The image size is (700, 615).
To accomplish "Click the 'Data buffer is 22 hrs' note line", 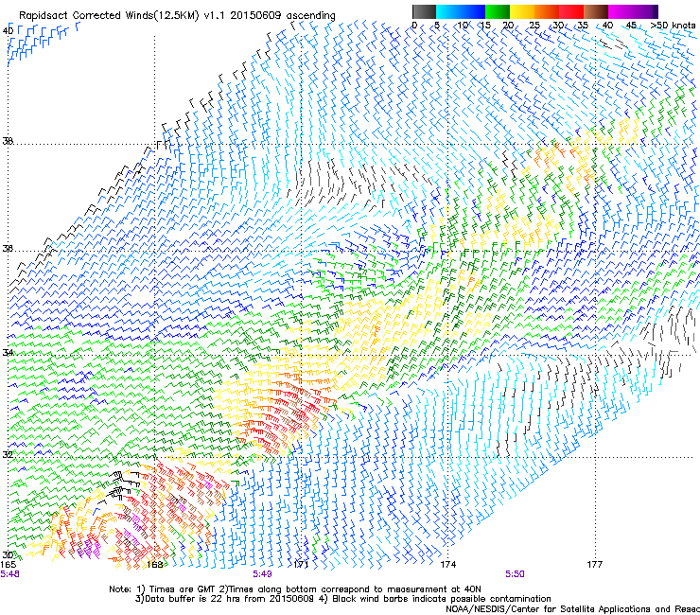I will [342, 599].
